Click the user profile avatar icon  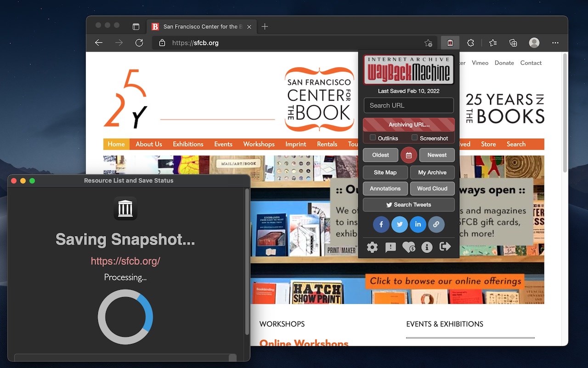click(x=534, y=43)
